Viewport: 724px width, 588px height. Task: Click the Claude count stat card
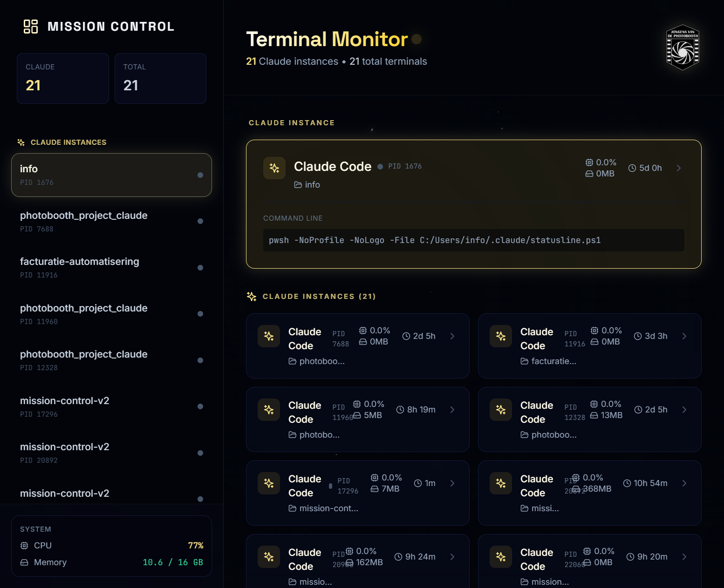click(63, 78)
